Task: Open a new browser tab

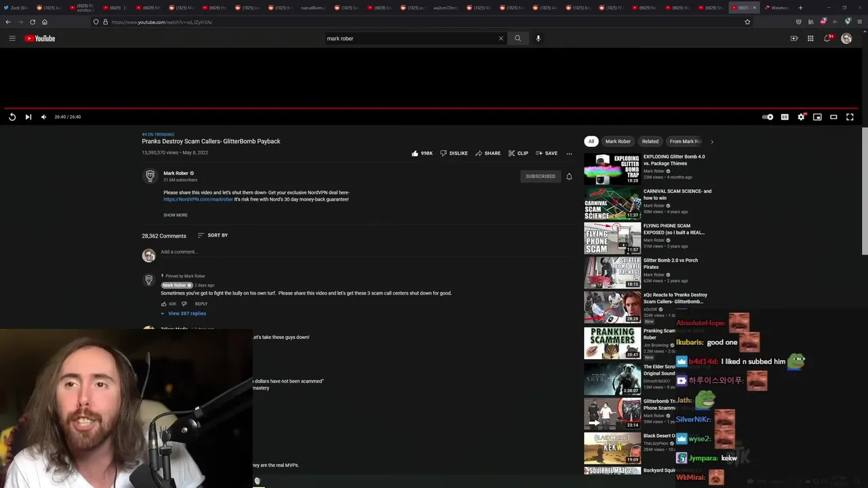Action: coord(800,7)
